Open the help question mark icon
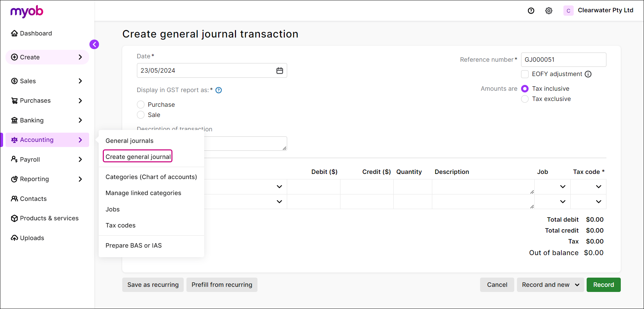Screen dimensions: 644x309 click(531, 11)
